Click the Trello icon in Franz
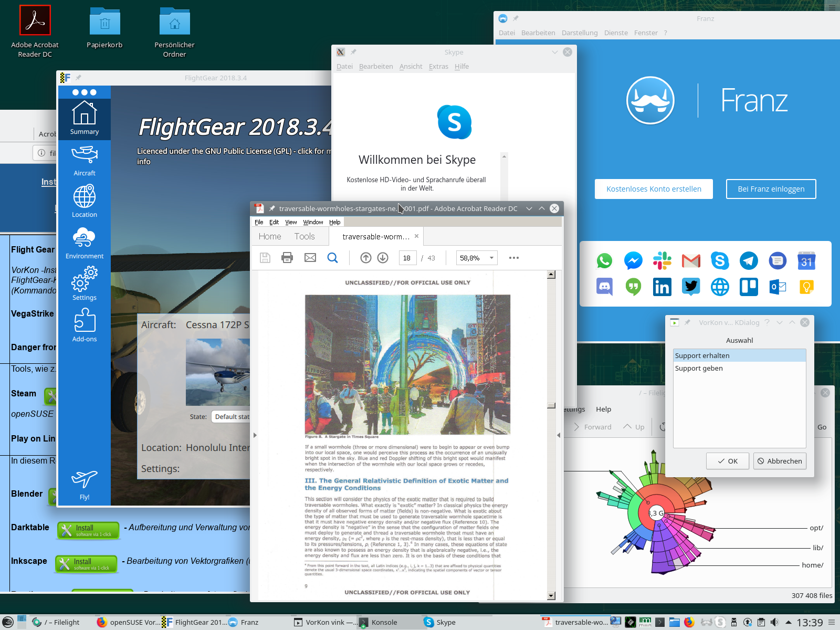Viewport: 840px width, 630px height. pos(749,287)
